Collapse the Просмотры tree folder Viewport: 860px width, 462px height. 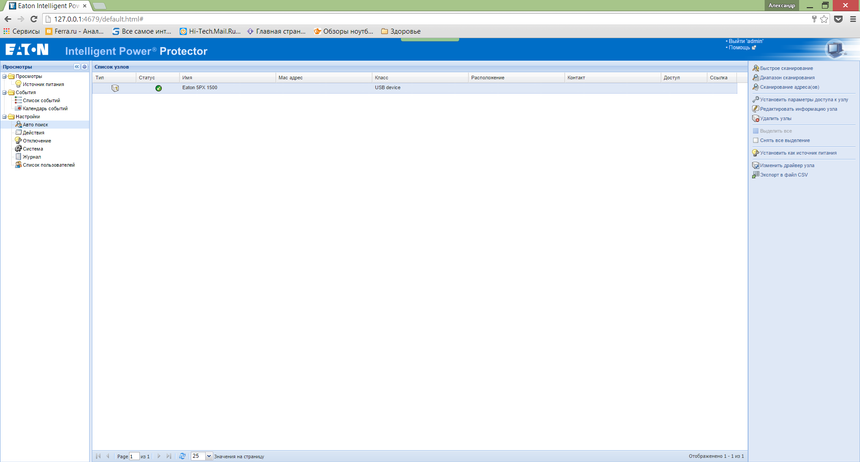[4, 76]
